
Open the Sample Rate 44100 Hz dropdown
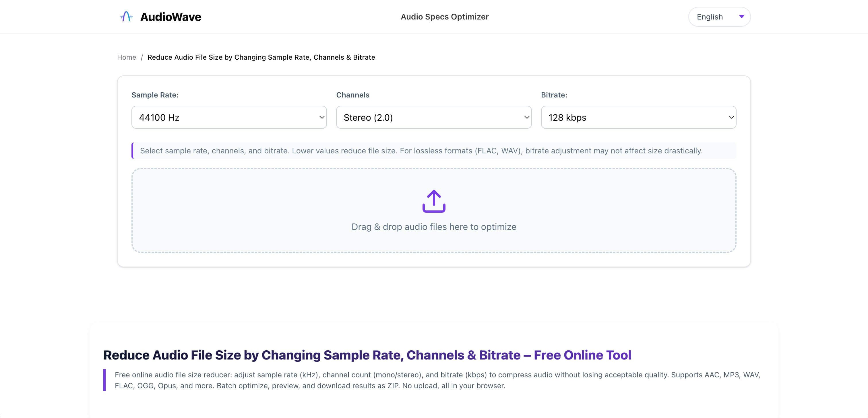coord(229,117)
